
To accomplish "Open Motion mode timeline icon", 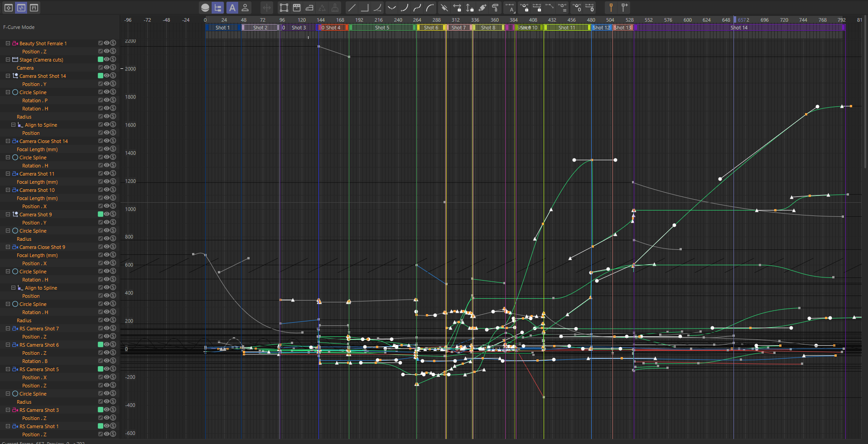I will tap(34, 8).
